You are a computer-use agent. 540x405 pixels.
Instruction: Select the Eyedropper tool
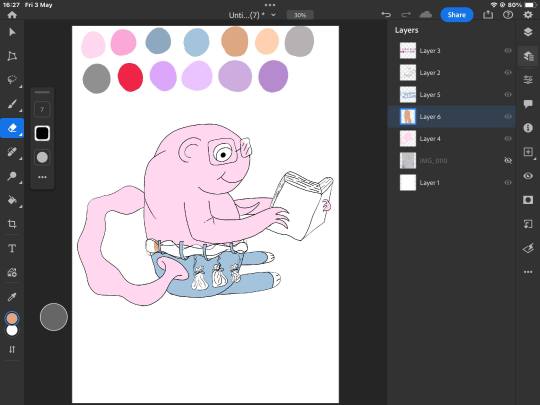click(12, 297)
